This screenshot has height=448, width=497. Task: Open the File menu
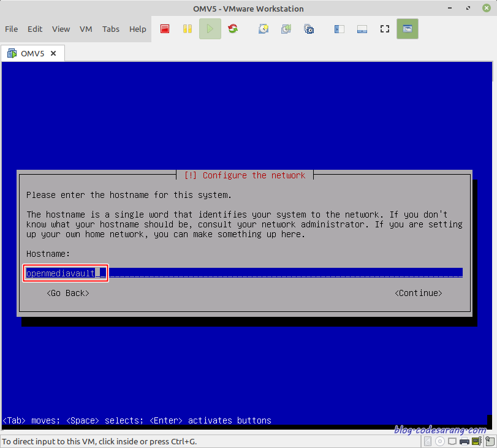click(12, 29)
